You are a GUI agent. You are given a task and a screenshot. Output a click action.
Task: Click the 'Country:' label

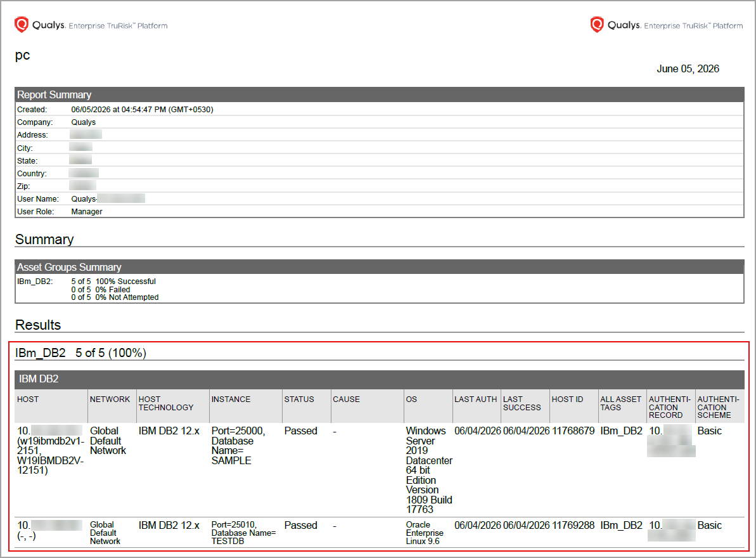coord(32,173)
